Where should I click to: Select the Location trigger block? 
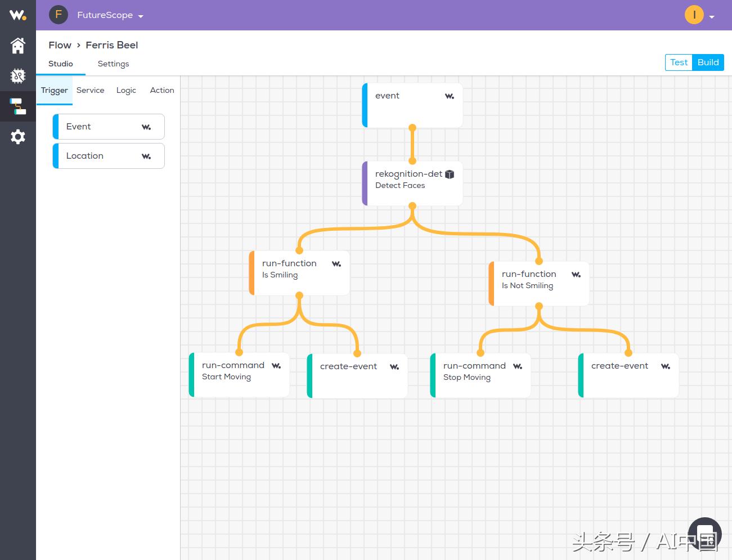[109, 156]
